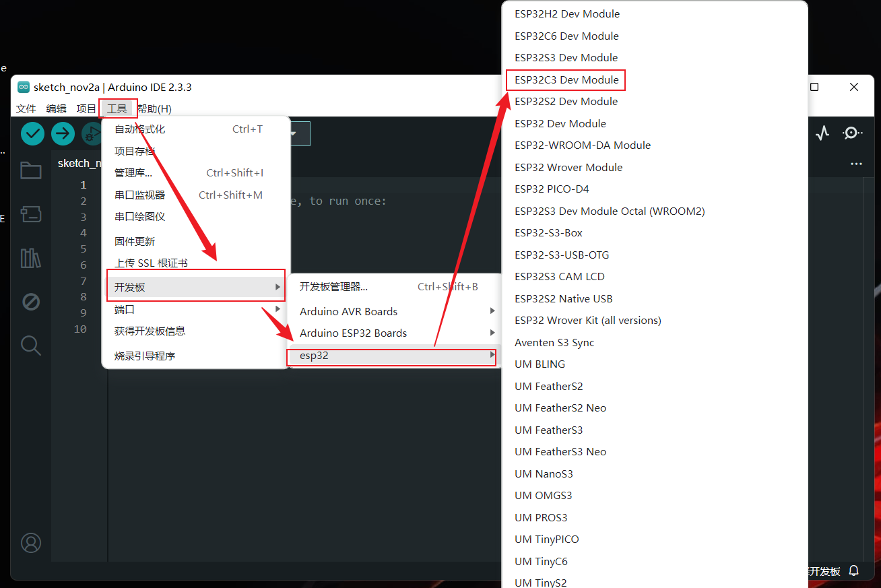
Task: Open the Serial Plotter icon
Action: pyautogui.click(x=822, y=133)
